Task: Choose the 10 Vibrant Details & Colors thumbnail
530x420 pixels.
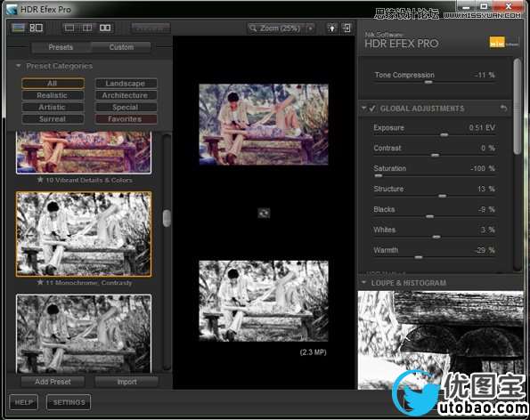Action: [84, 152]
